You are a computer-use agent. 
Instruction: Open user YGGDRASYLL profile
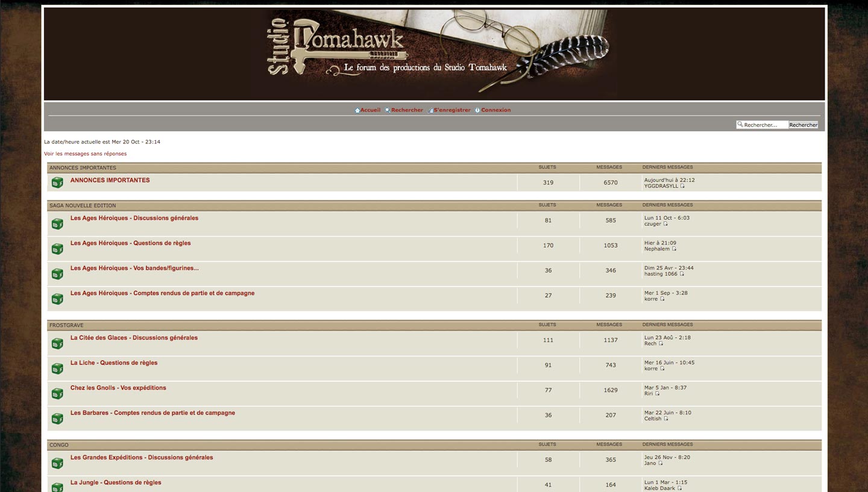coord(661,187)
